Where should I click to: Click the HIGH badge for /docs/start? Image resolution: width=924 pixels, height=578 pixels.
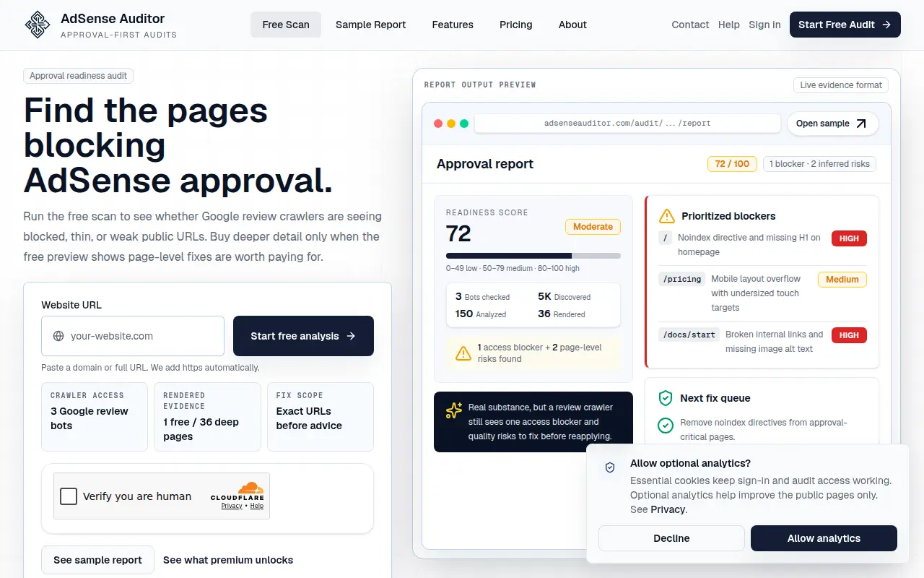point(849,335)
